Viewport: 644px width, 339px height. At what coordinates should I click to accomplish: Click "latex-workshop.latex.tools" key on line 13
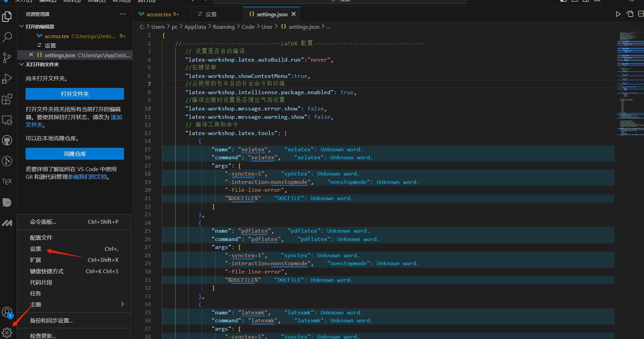tap(231, 133)
